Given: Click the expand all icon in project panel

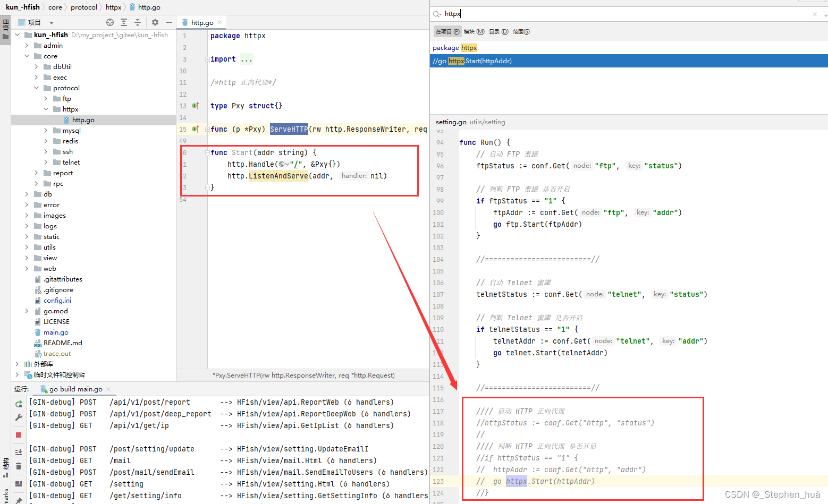Looking at the screenshot, I should click(x=124, y=22).
